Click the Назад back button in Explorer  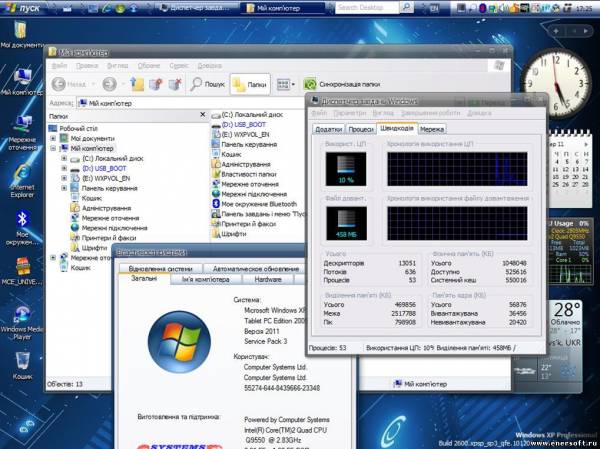pos(68,84)
